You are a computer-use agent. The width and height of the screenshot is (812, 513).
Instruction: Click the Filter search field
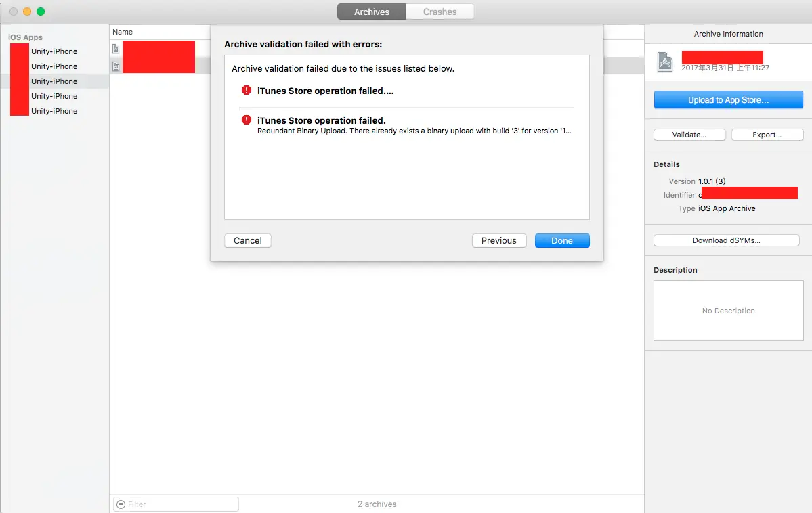(x=176, y=504)
